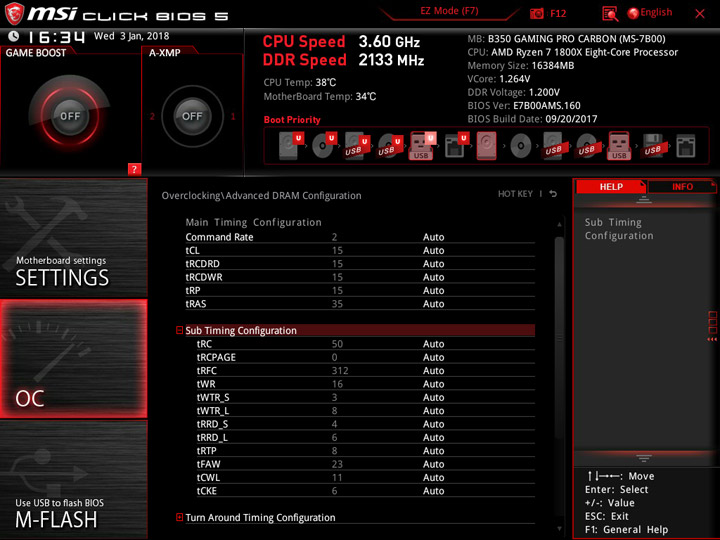Viewport: 720px width, 540px height.
Task: Open M-FLASH BIOS flashing menu
Action: pos(73,480)
